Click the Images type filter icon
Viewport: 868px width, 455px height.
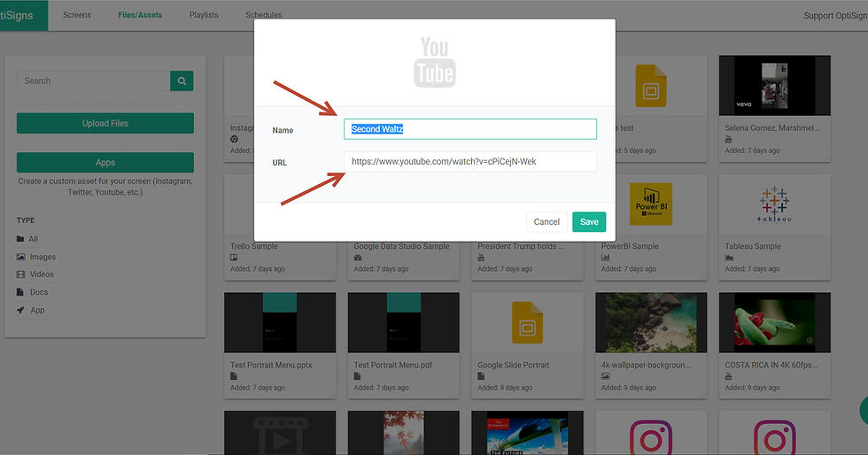[x=21, y=257]
